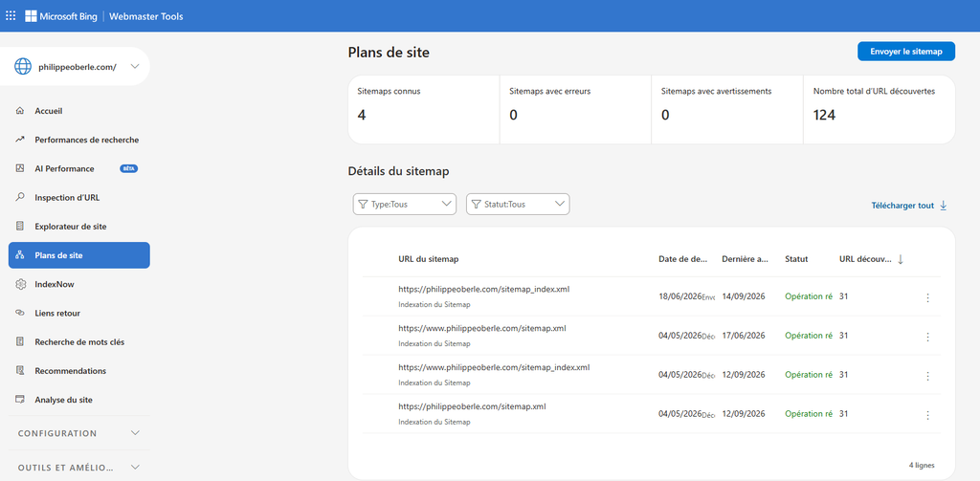Click the funnel icon in Type filter
The height and width of the screenshot is (481, 980).
363,205
